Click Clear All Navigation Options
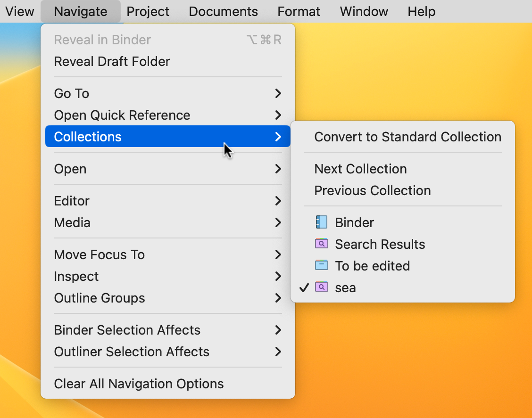This screenshot has width=532, height=418. pos(139,384)
